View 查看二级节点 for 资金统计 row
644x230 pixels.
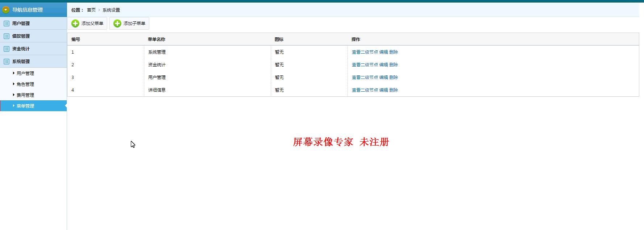tap(365, 65)
